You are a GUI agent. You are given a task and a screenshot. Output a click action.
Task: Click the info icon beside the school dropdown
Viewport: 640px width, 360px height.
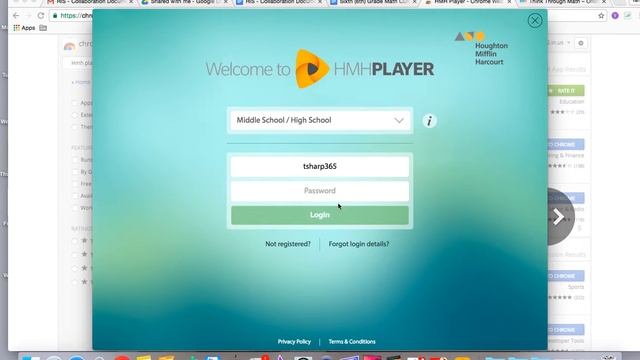click(429, 121)
